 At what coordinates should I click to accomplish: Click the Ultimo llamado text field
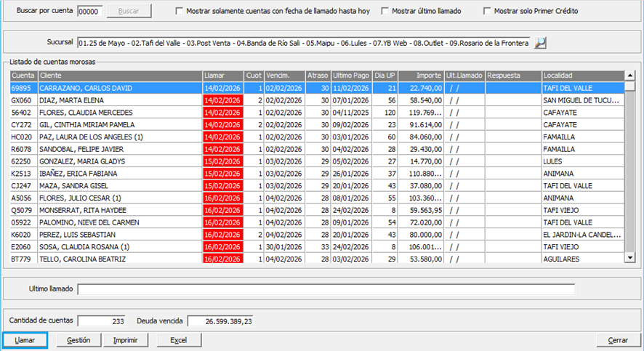click(x=326, y=289)
